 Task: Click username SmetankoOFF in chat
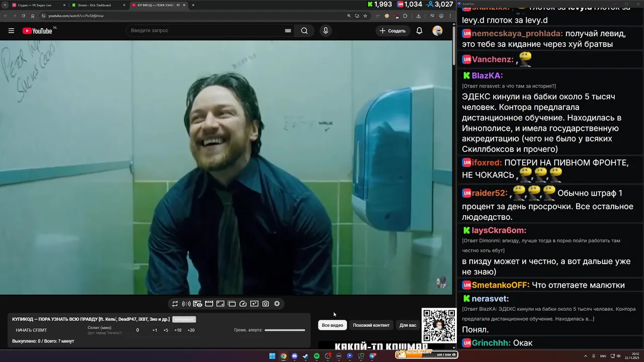point(501,285)
